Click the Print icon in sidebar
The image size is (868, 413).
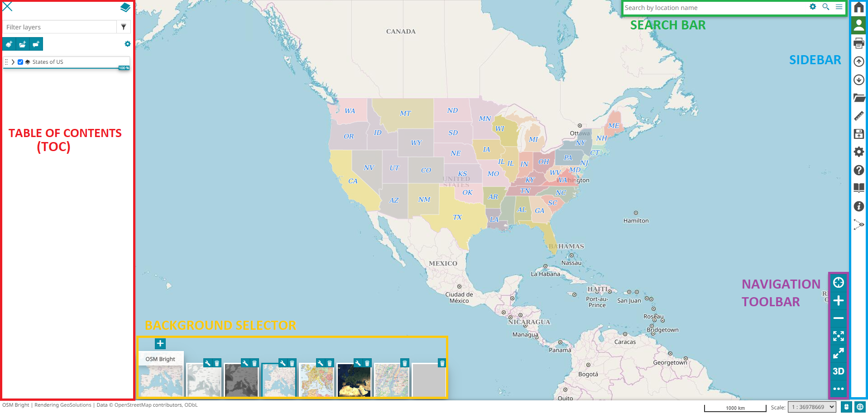pyautogui.click(x=858, y=43)
